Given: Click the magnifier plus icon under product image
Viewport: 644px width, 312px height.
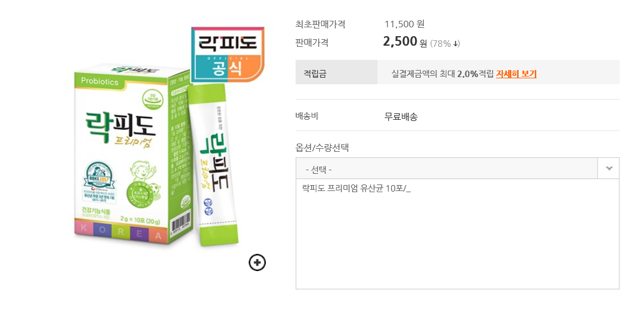Looking at the screenshot, I should point(257,262).
